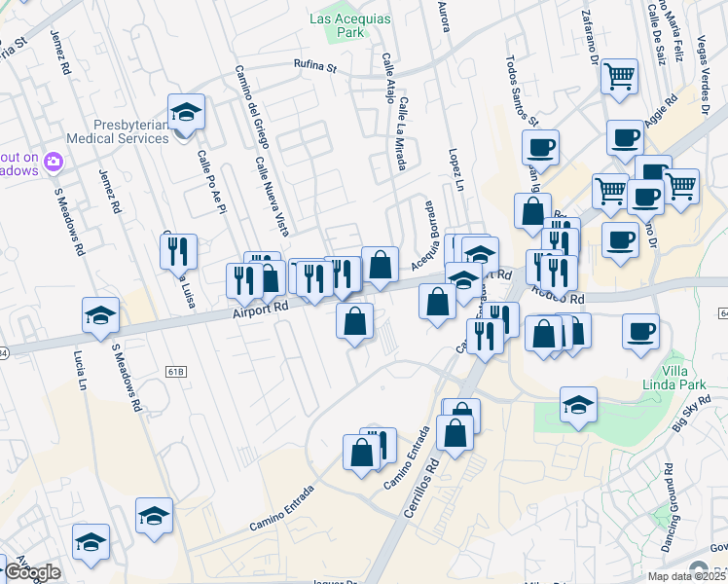Image resolution: width=728 pixels, height=584 pixels.
Task: Open the coffee cup marker beside Todos Santos St
Action: tap(540, 147)
